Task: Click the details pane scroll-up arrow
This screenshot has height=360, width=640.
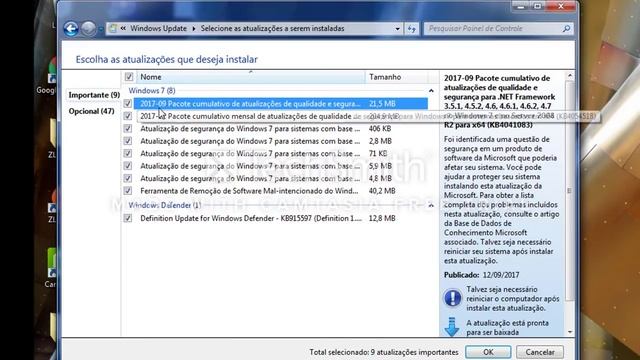Action: point(570,76)
